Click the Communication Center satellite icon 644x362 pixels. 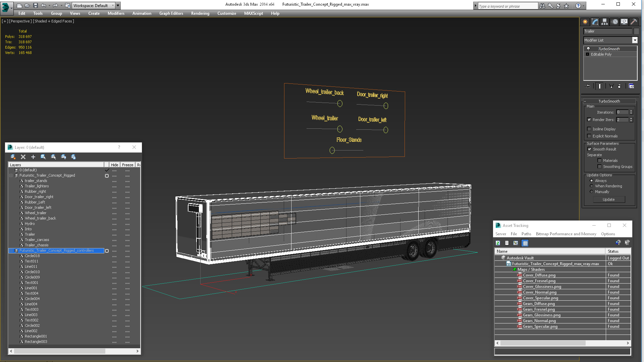pyautogui.click(x=558, y=6)
